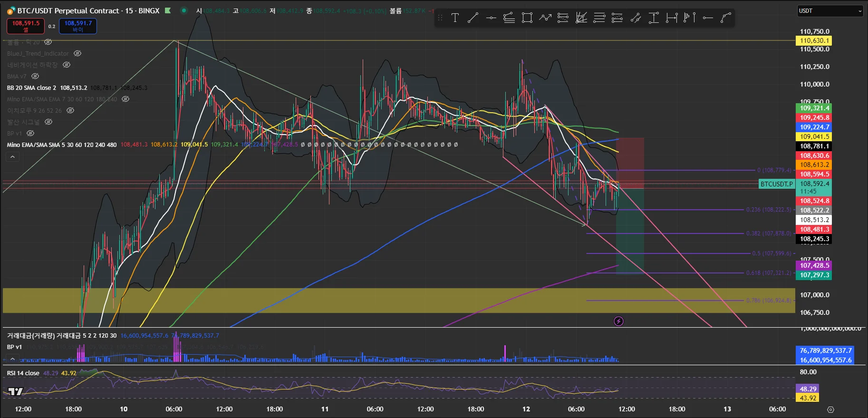Screen dimensions: 868x418
Task: Unhide the 이치모쿠 9 26 52 26 indicator
Action: tap(70, 110)
